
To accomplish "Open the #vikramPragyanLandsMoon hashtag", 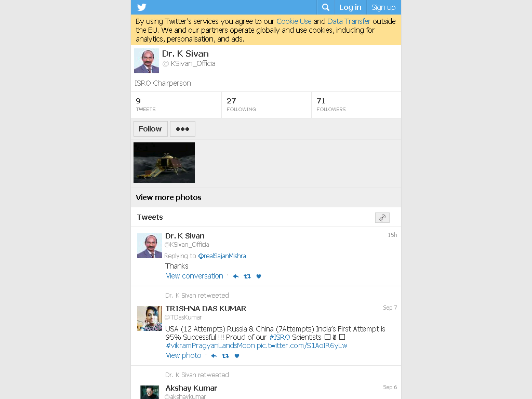I will (210, 345).
